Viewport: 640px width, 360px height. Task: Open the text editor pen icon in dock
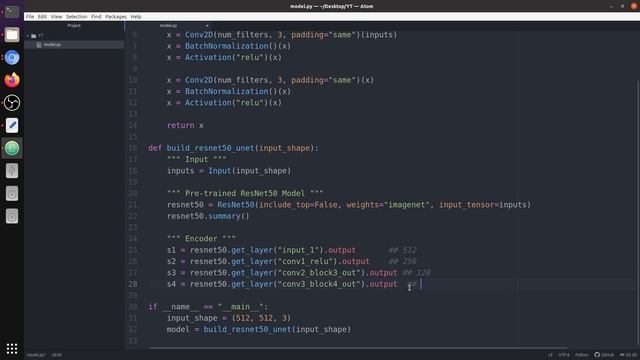pyautogui.click(x=12, y=125)
